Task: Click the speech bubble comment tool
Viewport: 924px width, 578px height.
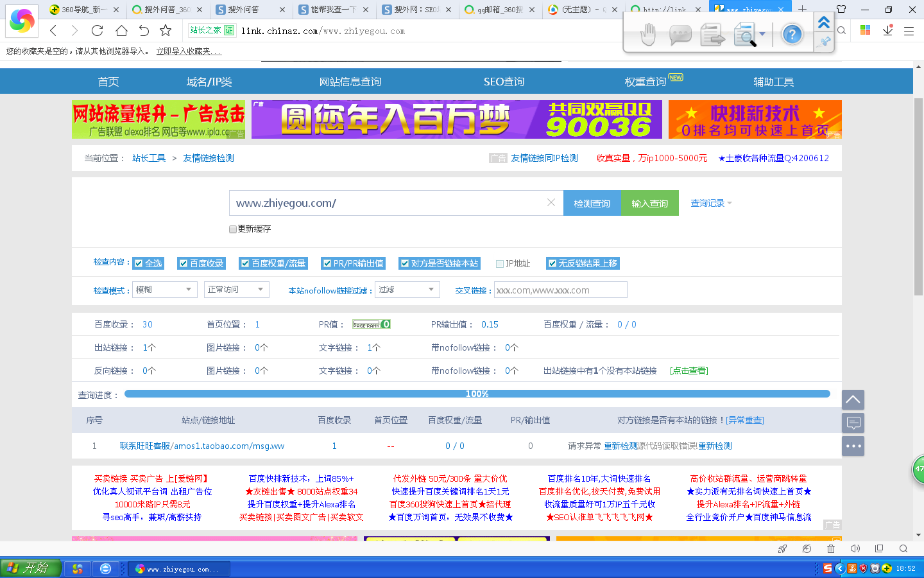Action: coord(680,35)
